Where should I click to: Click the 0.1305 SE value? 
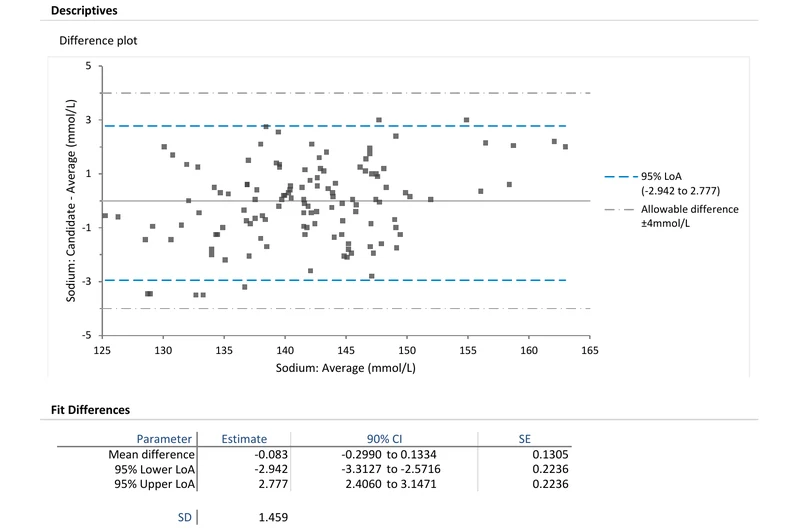(x=550, y=454)
